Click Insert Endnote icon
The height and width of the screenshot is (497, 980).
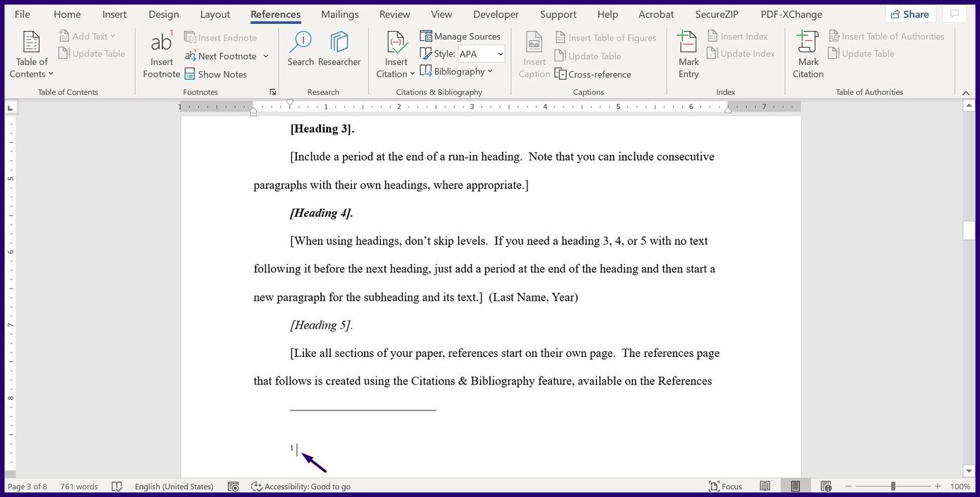coord(220,37)
